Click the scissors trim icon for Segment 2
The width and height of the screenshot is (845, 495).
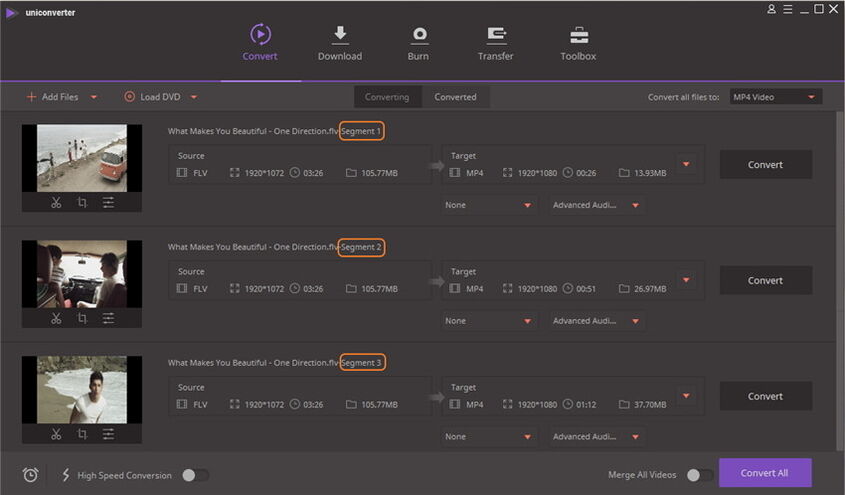(x=56, y=318)
